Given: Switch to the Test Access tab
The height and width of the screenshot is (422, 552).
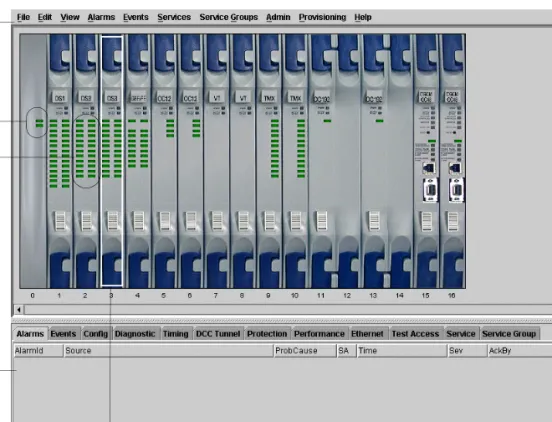Looking at the screenshot, I should point(415,334).
